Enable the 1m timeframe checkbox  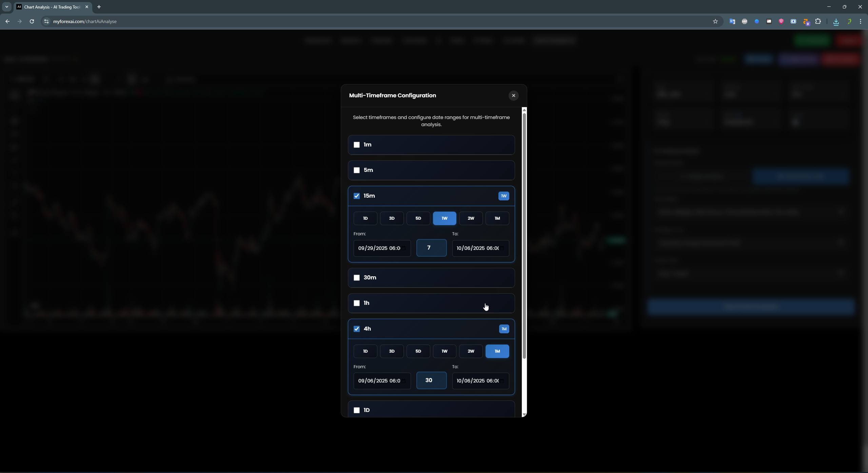[357, 145]
